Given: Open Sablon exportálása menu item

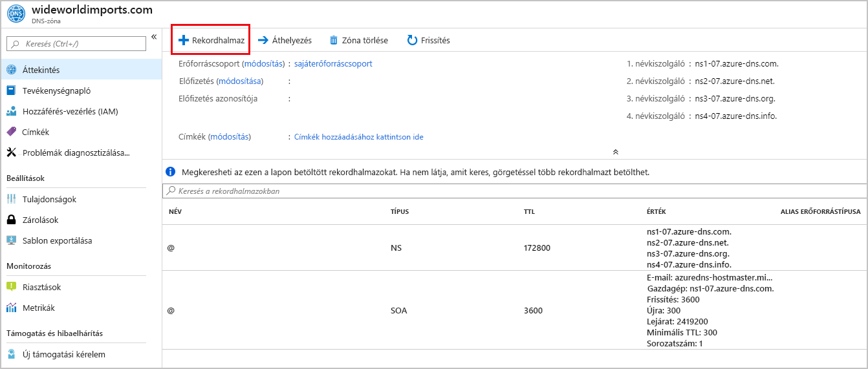Looking at the screenshot, I should click(81, 240).
